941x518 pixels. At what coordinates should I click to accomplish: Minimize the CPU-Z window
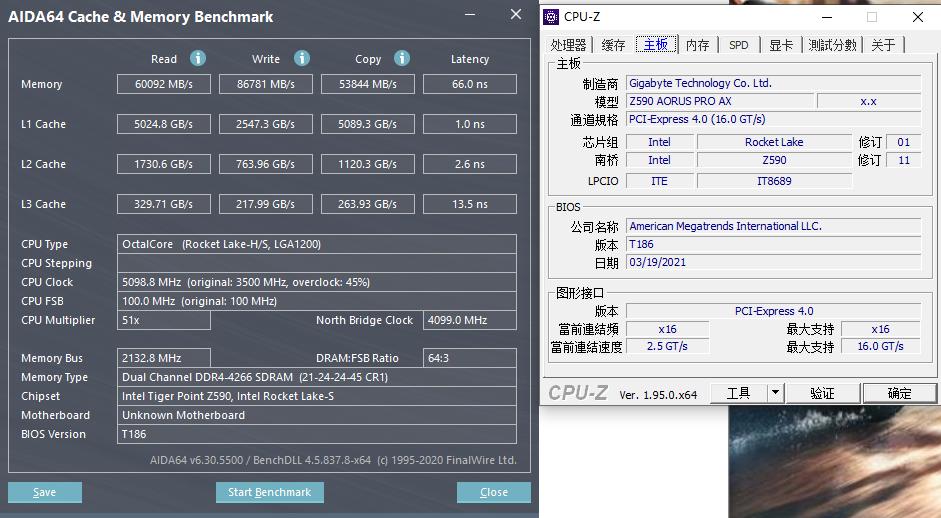point(827,17)
